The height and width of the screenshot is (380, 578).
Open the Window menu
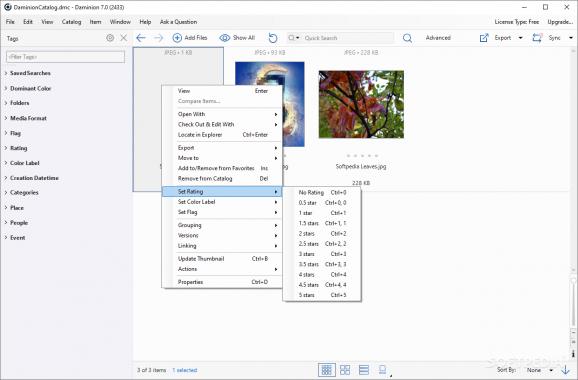[120, 22]
